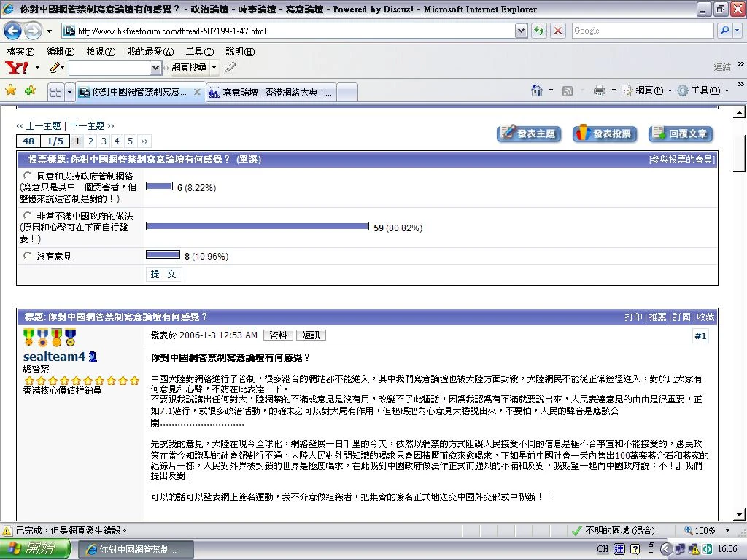
Task: Click the 發表投票 button
Action: (605, 134)
